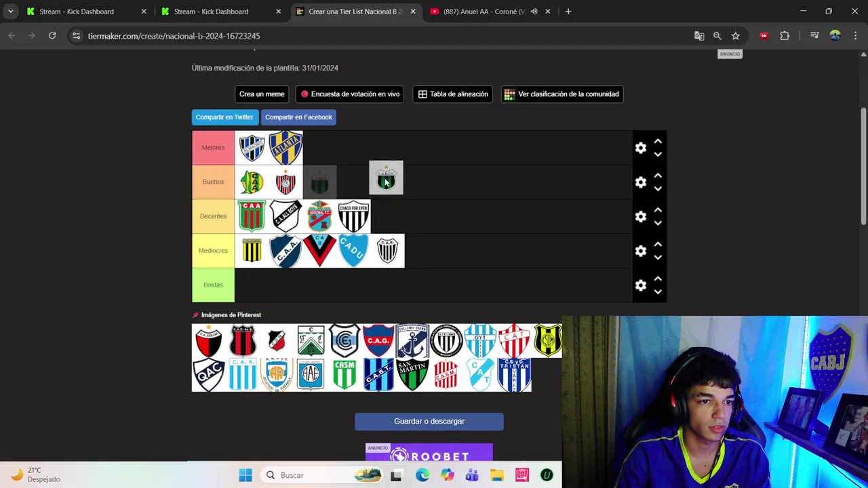Image resolution: width=868 pixels, height=488 pixels.
Task: Click the orange Buenos tier label
Action: pos(213,182)
